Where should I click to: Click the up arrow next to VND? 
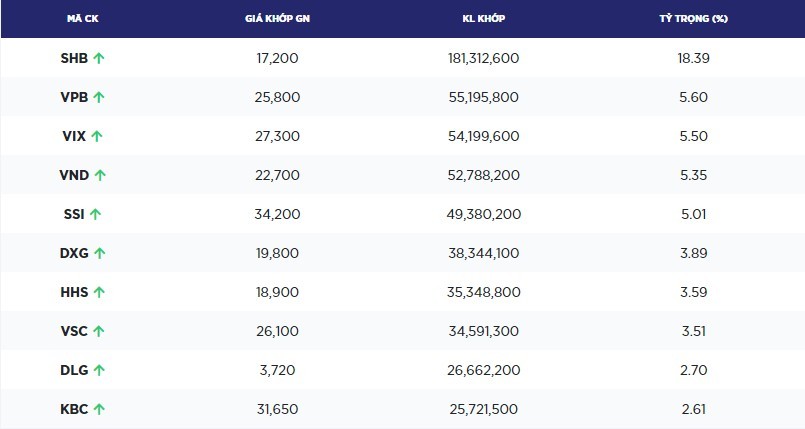pos(100,175)
